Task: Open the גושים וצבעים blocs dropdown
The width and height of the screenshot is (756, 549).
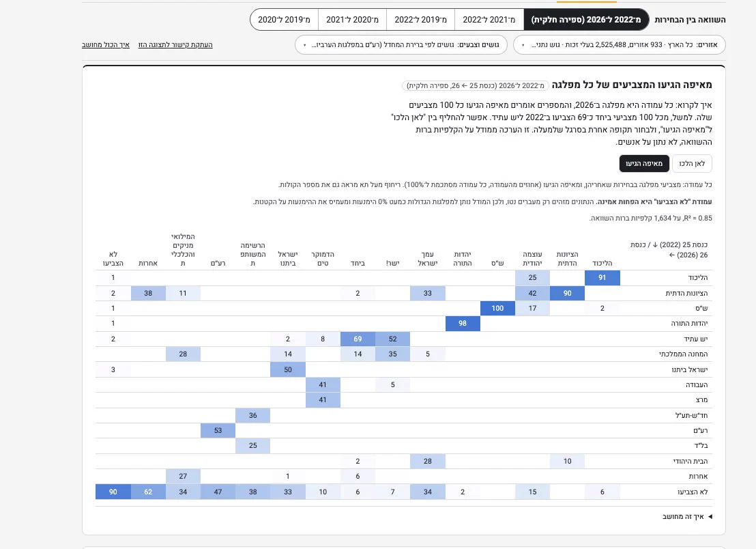Action: (401, 45)
